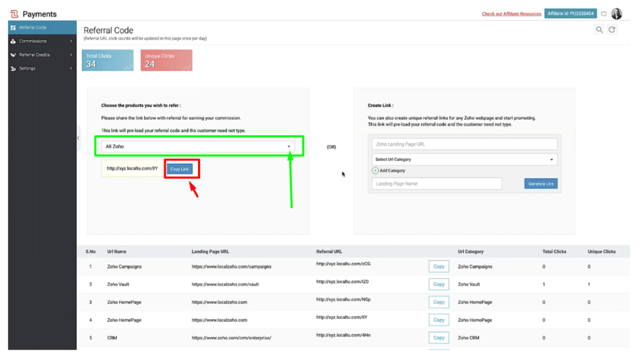
Task: Click the Zoho Payments logo icon
Action: [14, 14]
